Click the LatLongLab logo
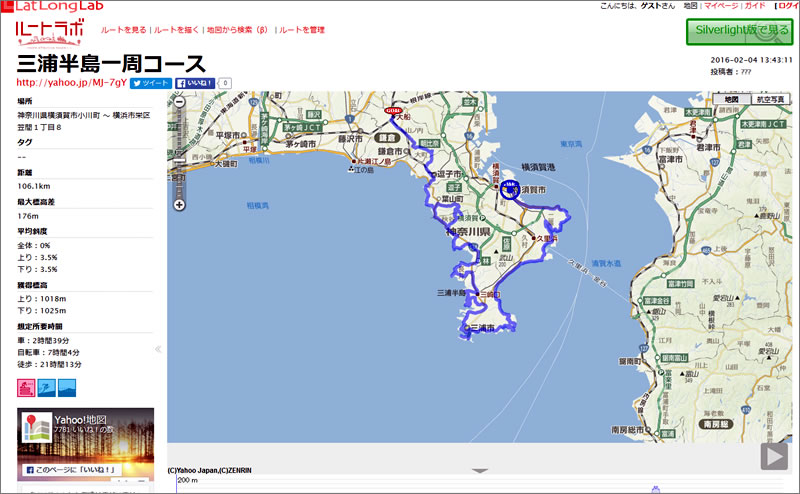The image size is (800, 494). click(54, 6)
